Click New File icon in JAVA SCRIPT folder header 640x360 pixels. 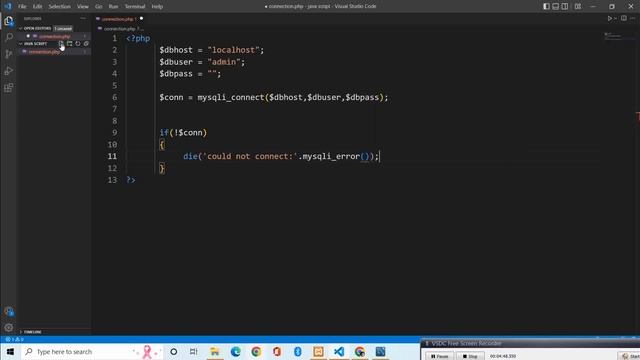click(61, 44)
